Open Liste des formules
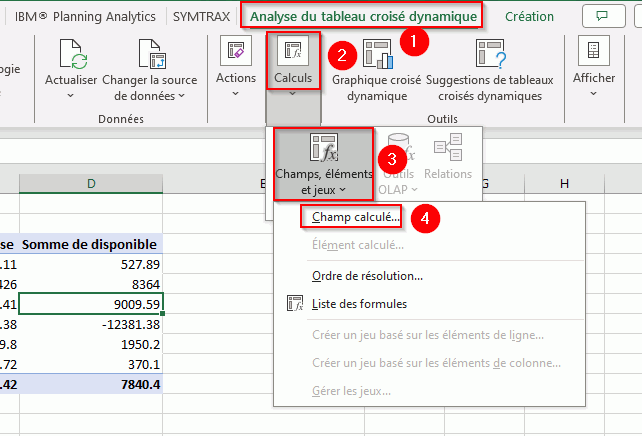Viewport: 642px width, 436px height. pos(359,304)
